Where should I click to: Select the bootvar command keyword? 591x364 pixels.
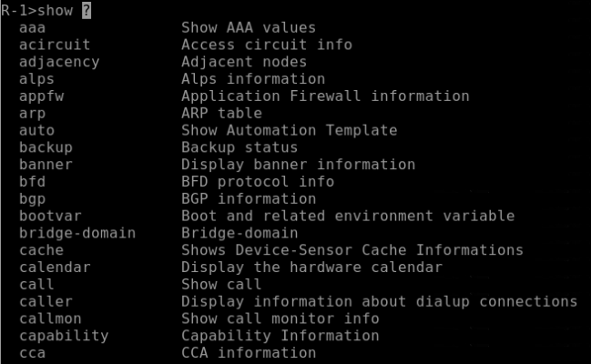coord(50,216)
